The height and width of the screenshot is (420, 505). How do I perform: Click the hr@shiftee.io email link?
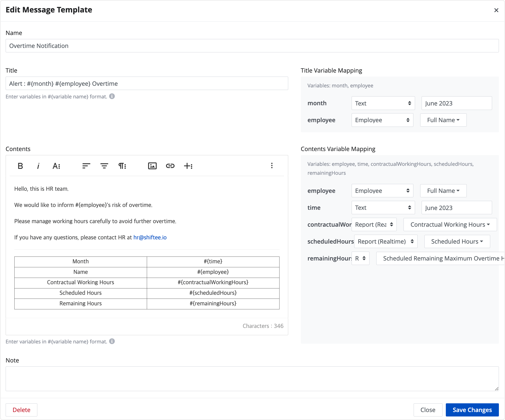[150, 237]
